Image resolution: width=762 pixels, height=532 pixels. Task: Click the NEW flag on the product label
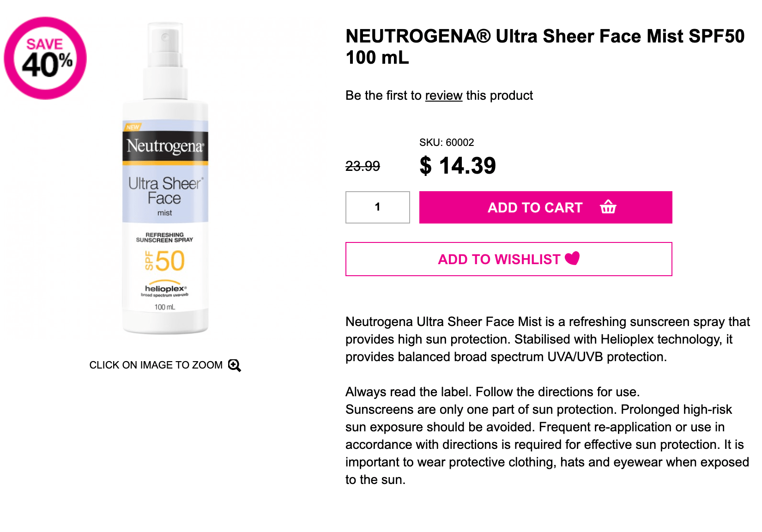coord(132,127)
